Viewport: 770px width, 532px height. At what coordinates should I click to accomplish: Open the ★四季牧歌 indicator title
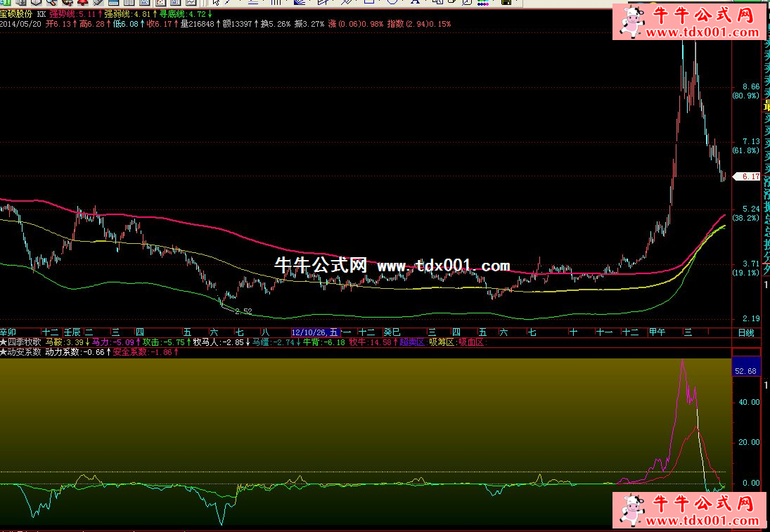pos(21,342)
